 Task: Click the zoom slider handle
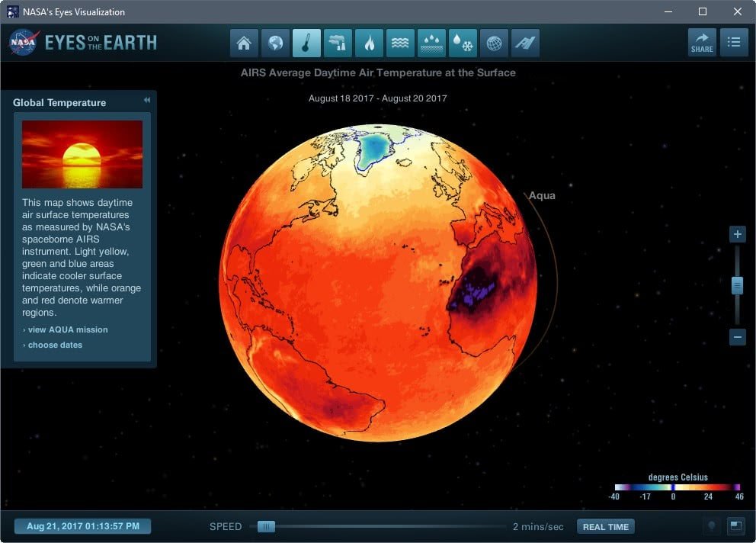pyautogui.click(x=737, y=285)
